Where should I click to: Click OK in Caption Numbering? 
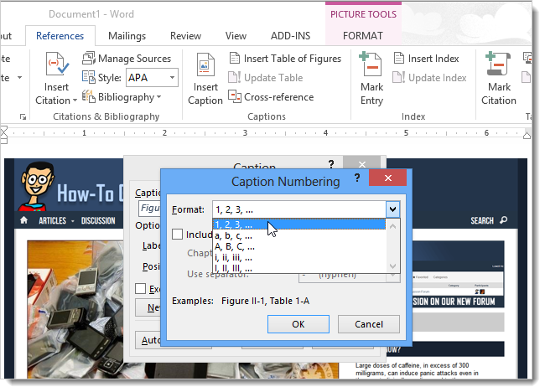click(298, 324)
